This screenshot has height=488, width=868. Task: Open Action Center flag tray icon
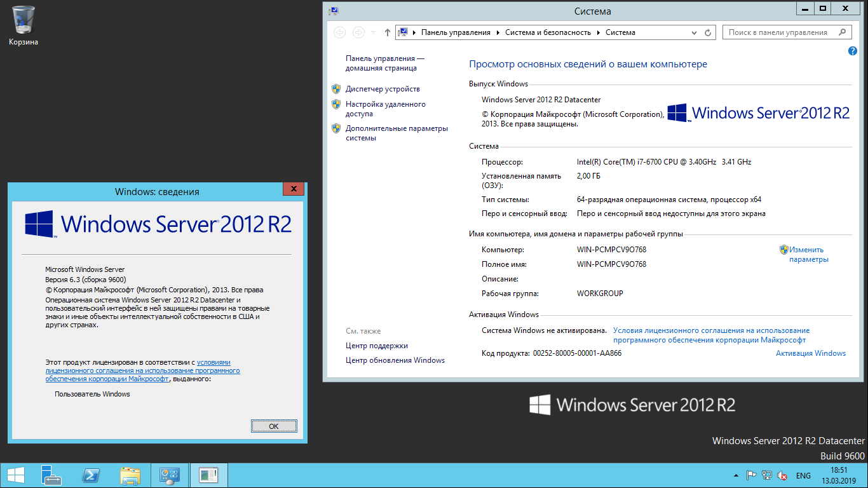751,475
